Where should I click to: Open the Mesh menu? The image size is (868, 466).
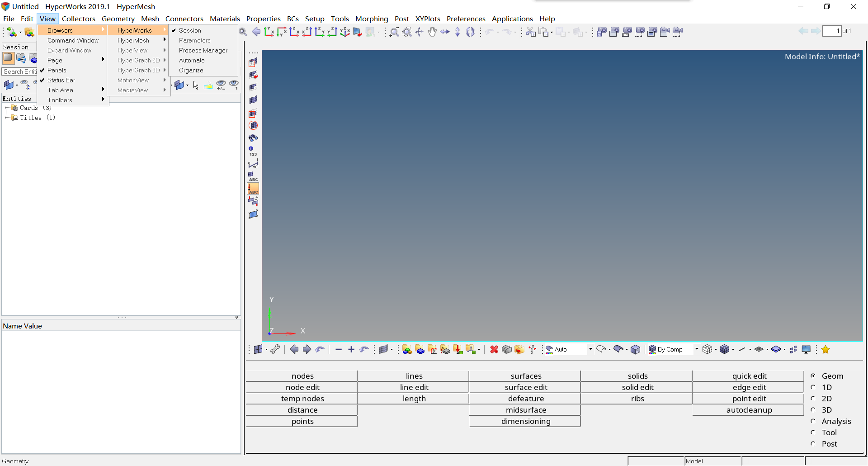(x=150, y=19)
